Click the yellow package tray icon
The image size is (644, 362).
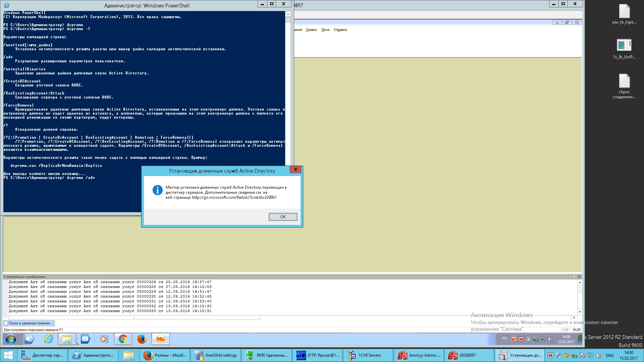(566, 355)
